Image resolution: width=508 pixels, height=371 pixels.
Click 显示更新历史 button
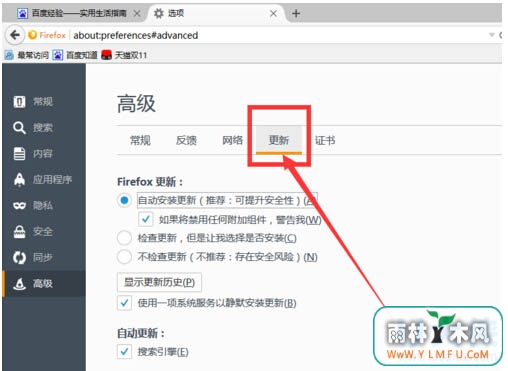(159, 282)
